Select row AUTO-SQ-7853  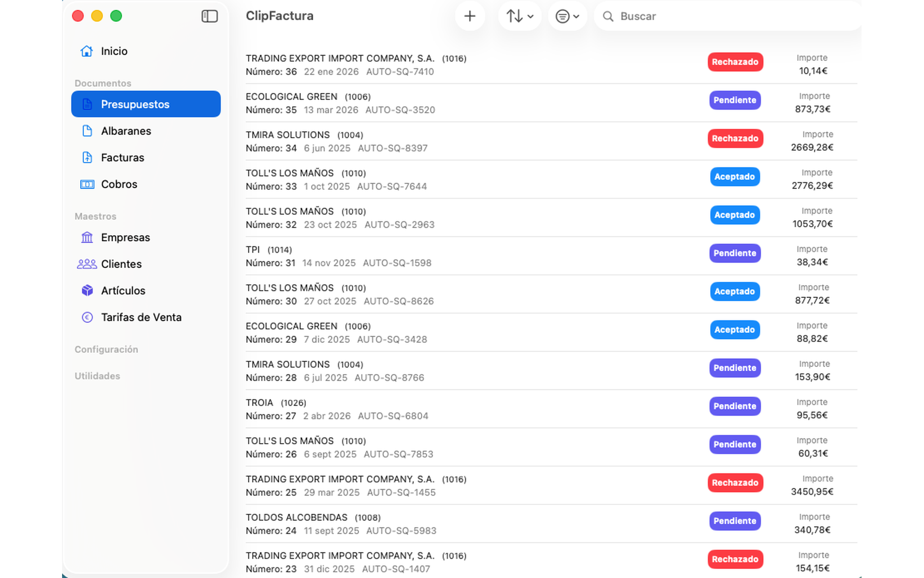pyautogui.click(x=552, y=447)
